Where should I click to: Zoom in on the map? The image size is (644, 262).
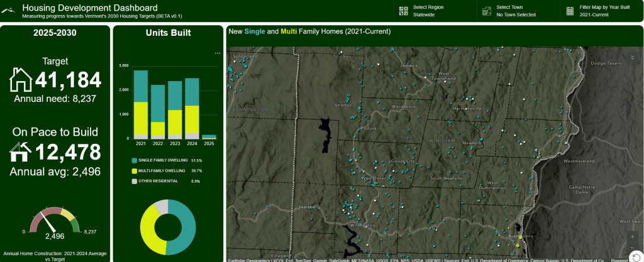[x=633, y=236]
